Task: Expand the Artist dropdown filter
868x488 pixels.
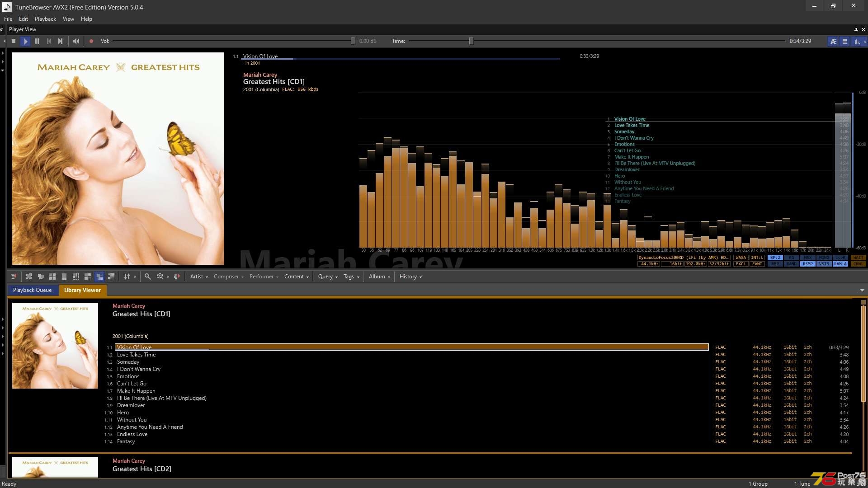Action: pyautogui.click(x=198, y=277)
